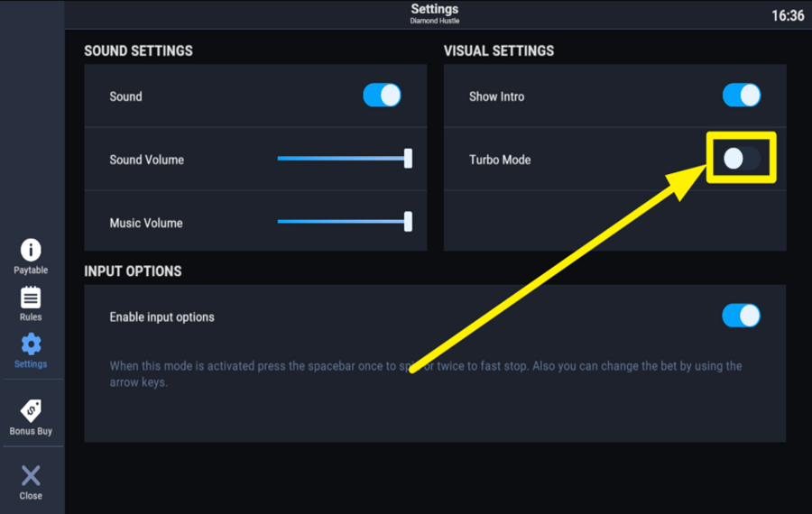The height and width of the screenshot is (514, 812).
Task: Disable the Enable input options switch
Action: point(741,316)
